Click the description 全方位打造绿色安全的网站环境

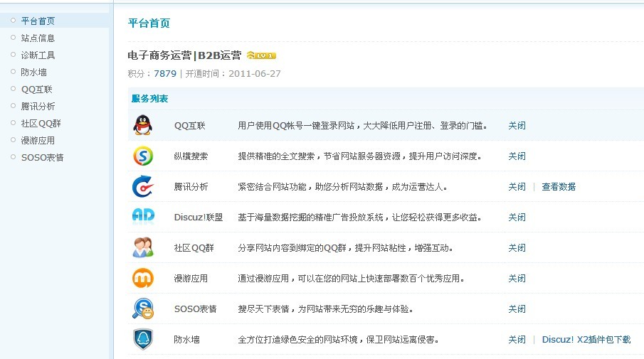tap(339, 339)
